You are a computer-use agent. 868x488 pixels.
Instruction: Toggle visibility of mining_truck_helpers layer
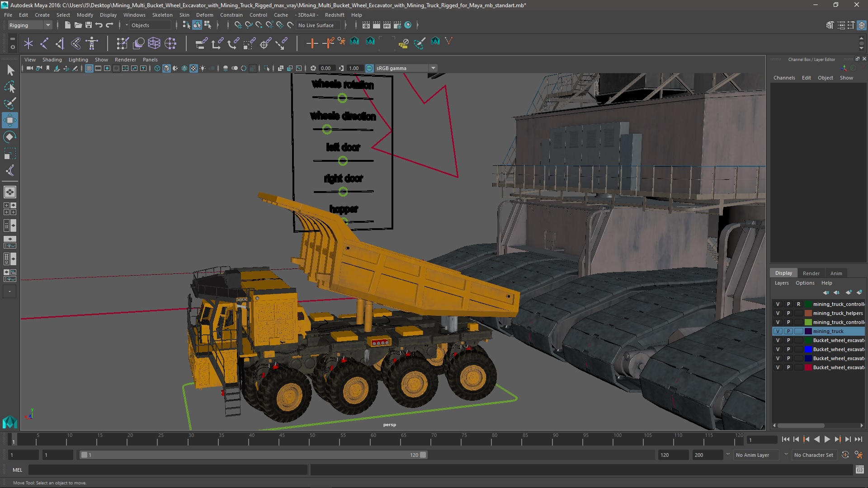click(x=778, y=313)
